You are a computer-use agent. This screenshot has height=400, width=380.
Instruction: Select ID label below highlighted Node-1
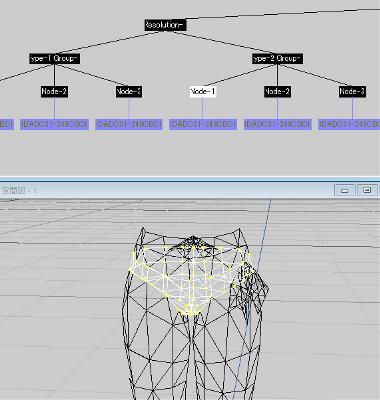[203, 124]
